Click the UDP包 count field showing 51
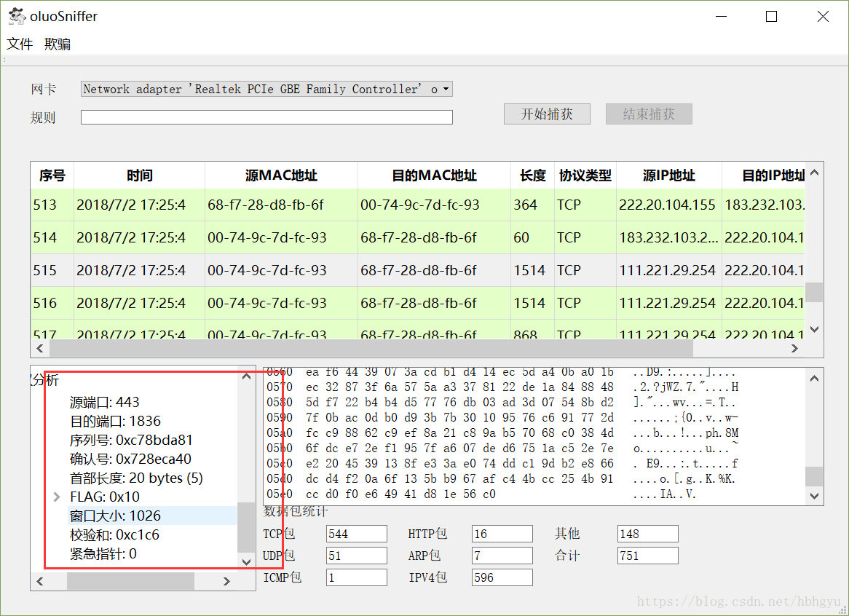The width and height of the screenshot is (849, 616). [356, 556]
